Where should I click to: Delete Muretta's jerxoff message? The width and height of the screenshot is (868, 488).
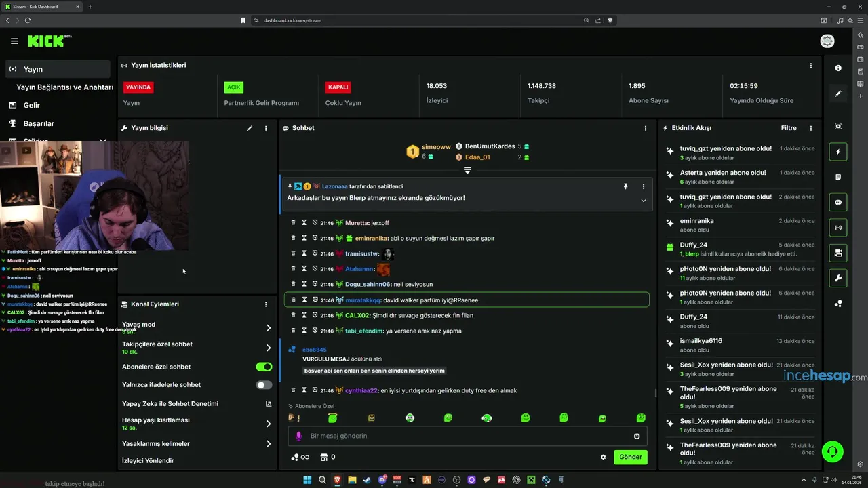point(294,222)
